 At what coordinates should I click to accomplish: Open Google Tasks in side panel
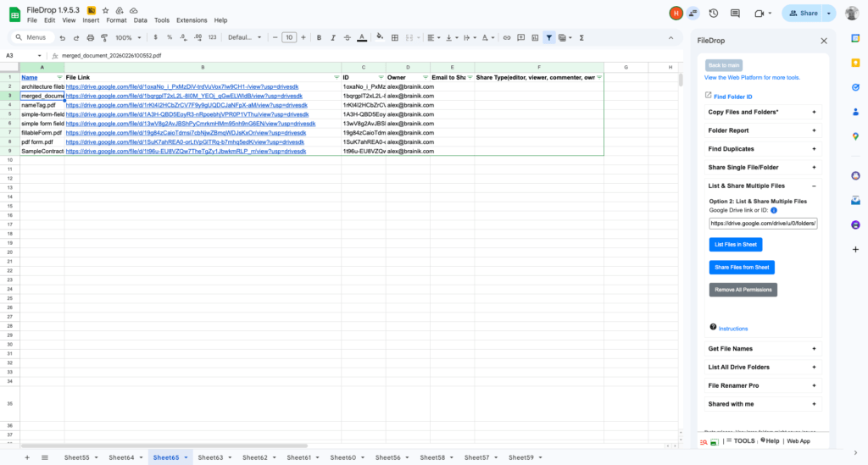point(855,87)
